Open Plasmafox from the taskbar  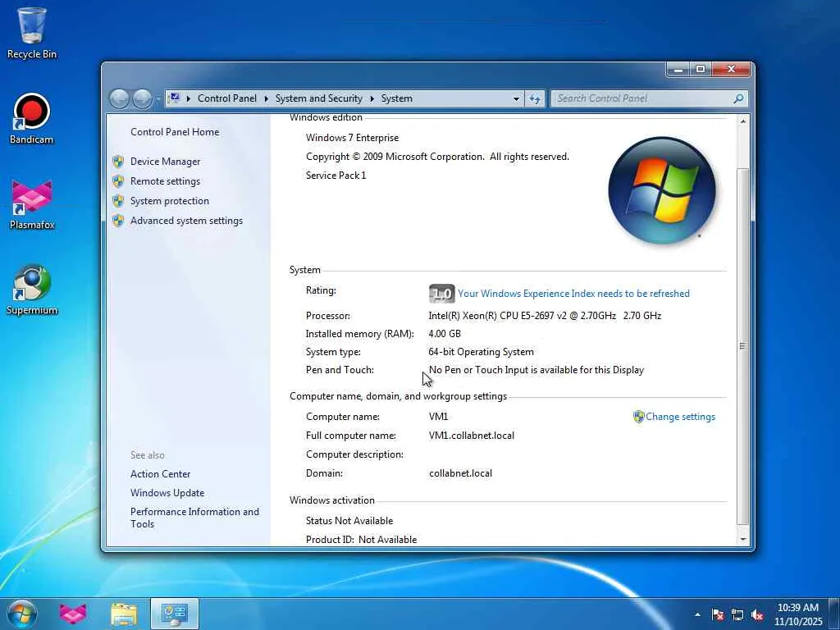(73, 614)
